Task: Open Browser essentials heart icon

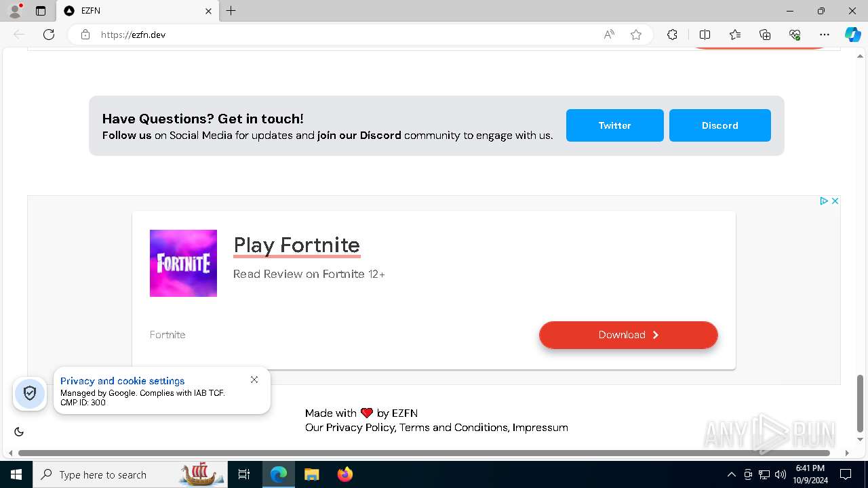Action: click(795, 35)
